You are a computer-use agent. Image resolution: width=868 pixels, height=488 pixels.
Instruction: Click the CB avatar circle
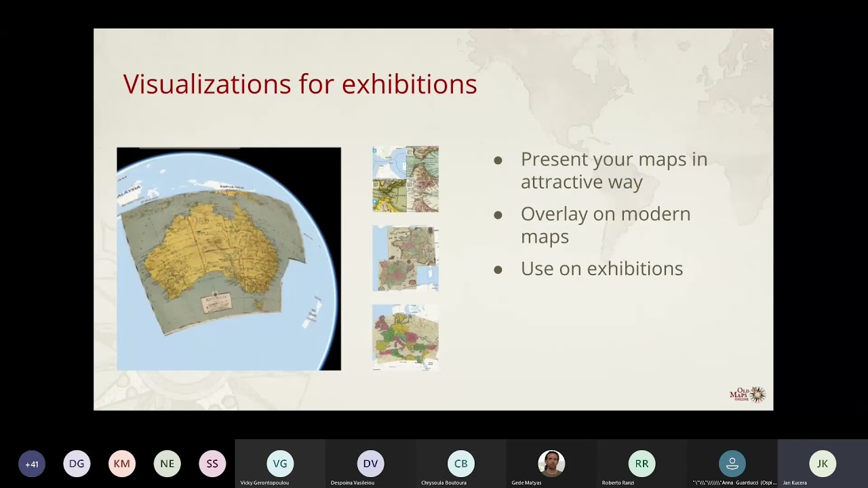point(461,464)
